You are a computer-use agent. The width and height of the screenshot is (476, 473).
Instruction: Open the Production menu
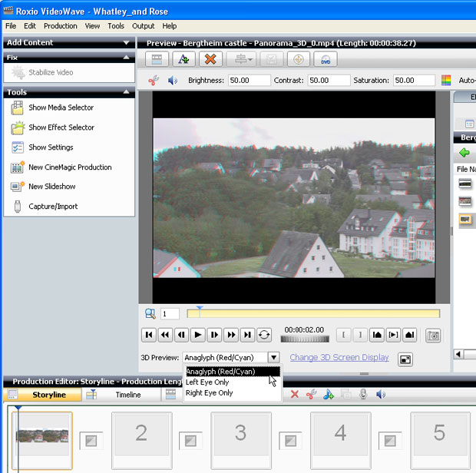coord(60,26)
